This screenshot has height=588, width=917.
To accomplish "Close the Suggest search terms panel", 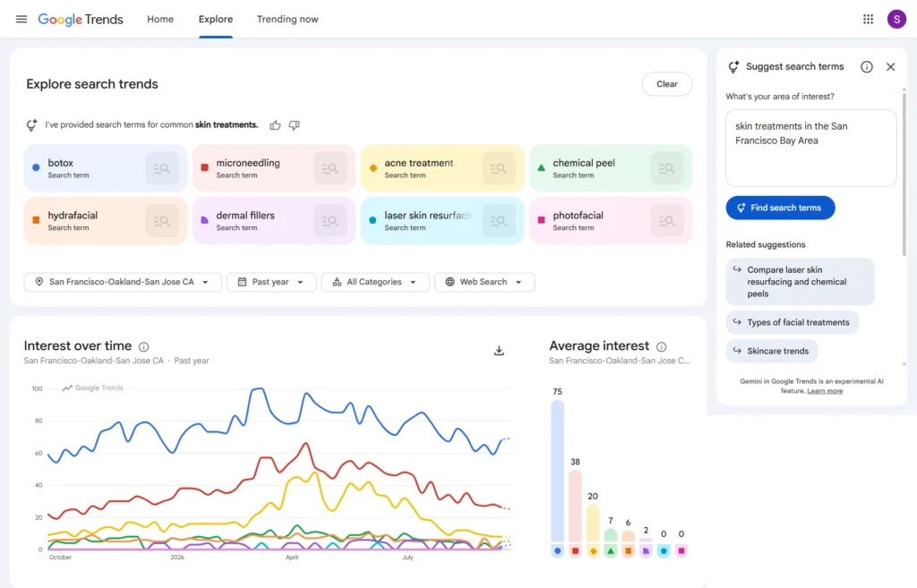I will (891, 67).
